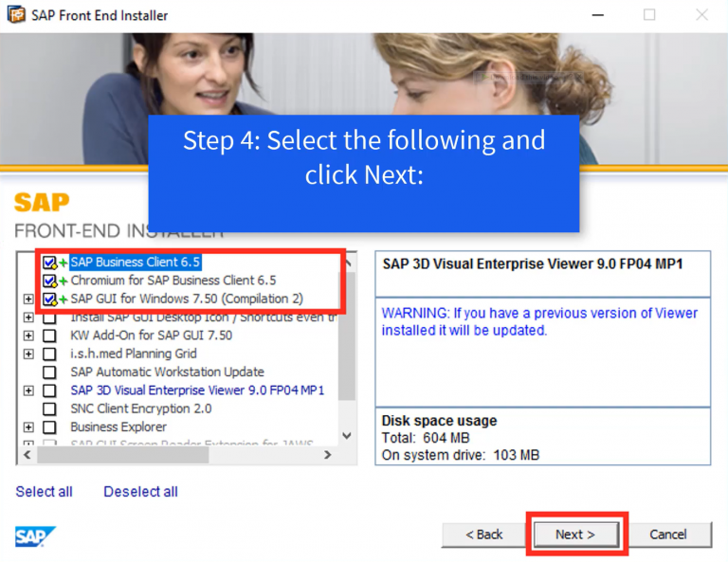Go back with the Back button
The height and width of the screenshot is (562, 728).
pyautogui.click(x=483, y=535)
